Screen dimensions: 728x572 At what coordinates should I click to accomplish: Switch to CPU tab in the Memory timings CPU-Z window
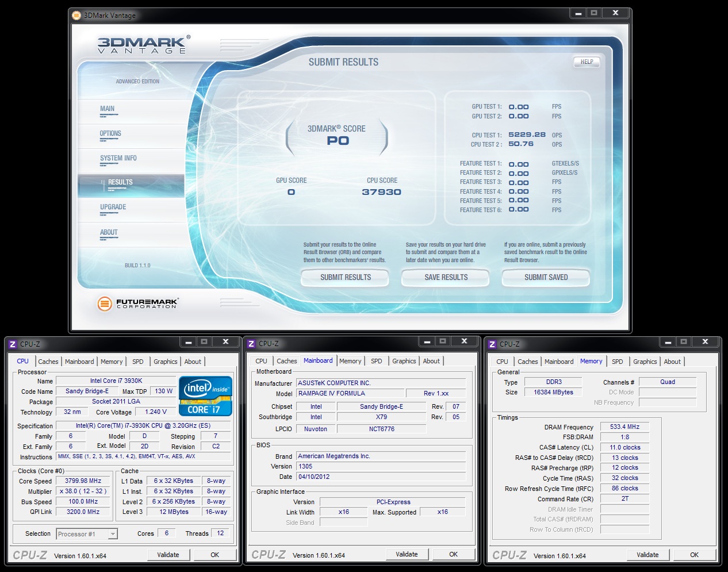502,362
